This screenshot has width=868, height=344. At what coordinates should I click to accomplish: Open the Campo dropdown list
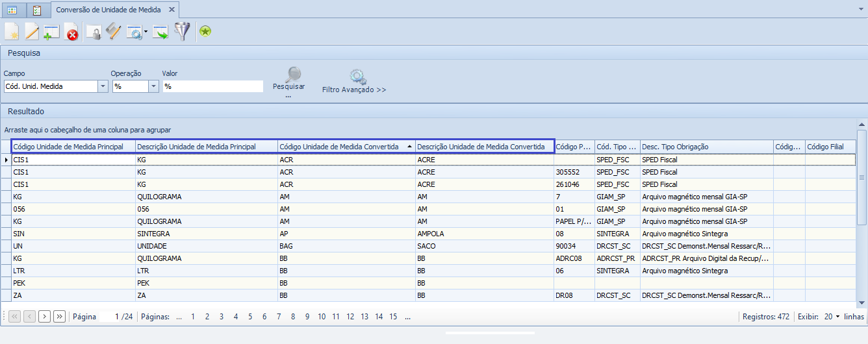(x=103, y=86)
